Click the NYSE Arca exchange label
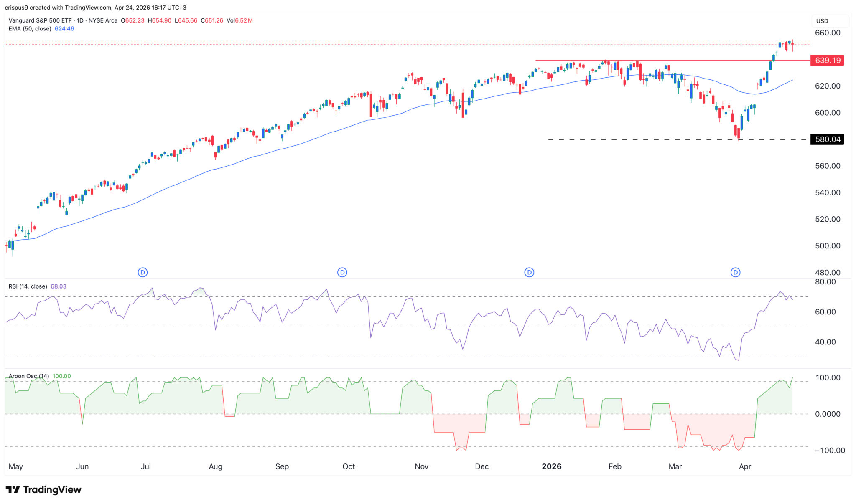Viewport: 856px width, 504px height. 103,20
